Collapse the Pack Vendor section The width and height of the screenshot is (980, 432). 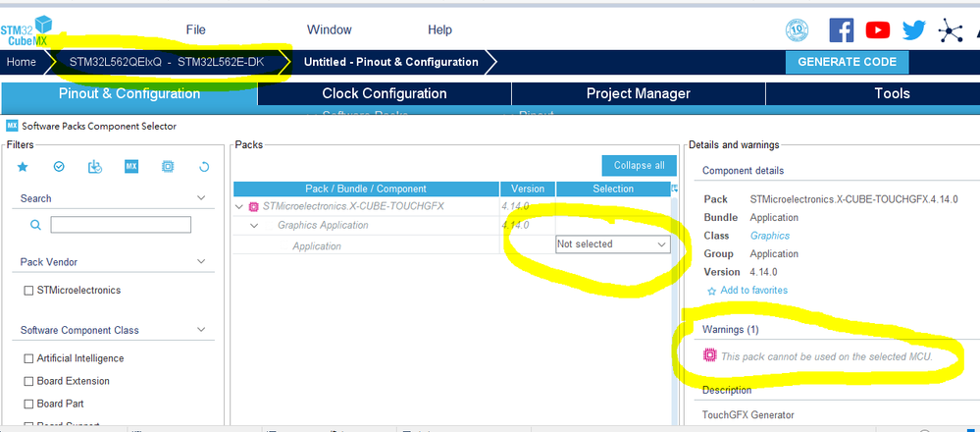(201, 261)
